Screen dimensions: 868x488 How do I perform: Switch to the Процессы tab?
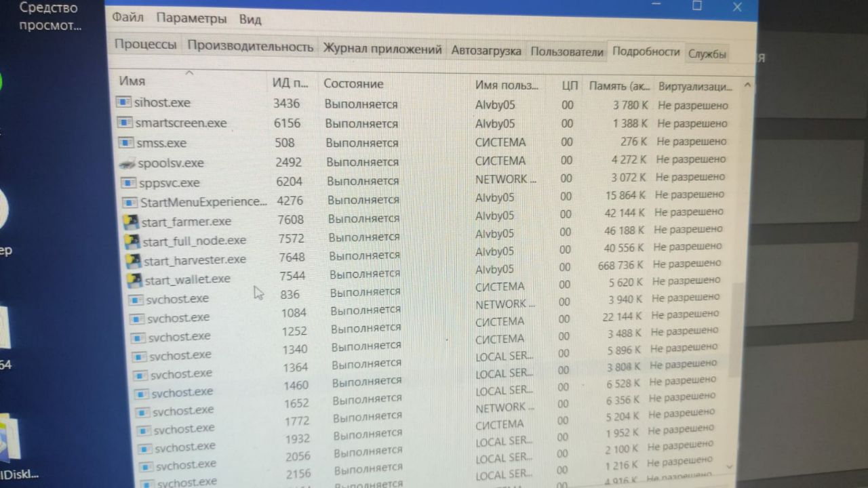(x=145, y=45)
